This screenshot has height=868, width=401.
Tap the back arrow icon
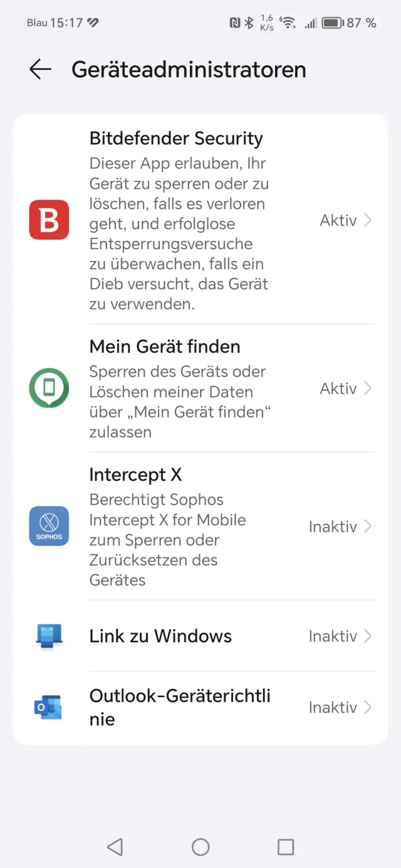40,69
